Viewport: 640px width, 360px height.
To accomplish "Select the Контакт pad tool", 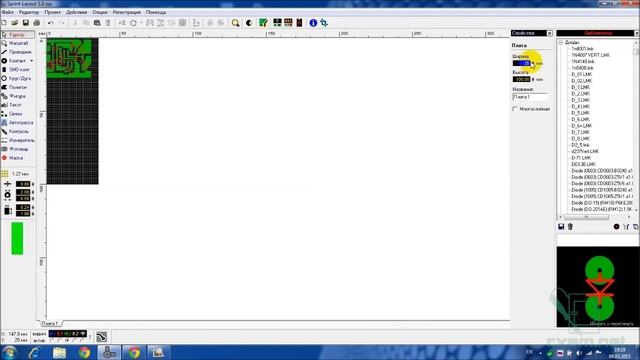I will click(x=15, y=61).
